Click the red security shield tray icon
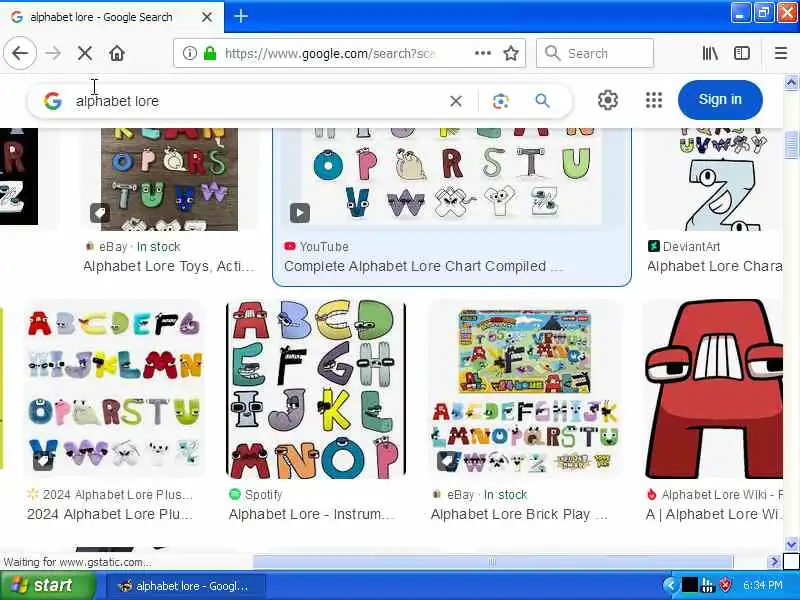The width and height of the screenshot is (800, 600). [x=725, y=585]
